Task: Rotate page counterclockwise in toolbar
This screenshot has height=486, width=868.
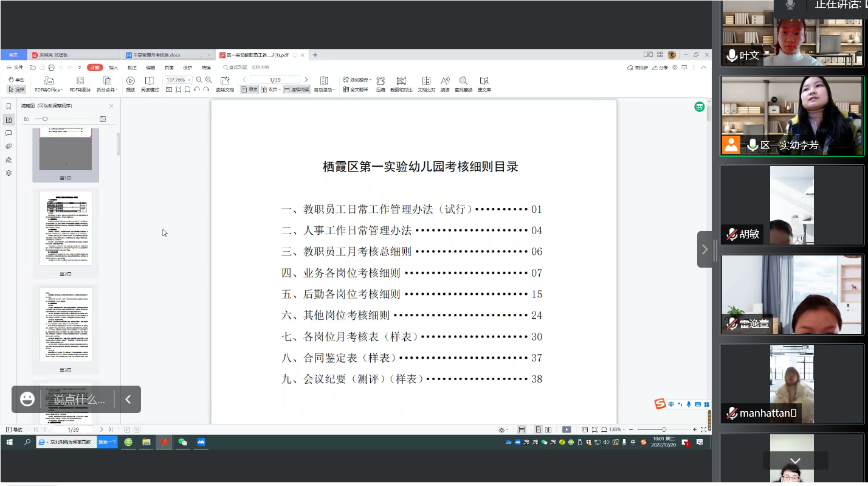Action: coord(197,89)
